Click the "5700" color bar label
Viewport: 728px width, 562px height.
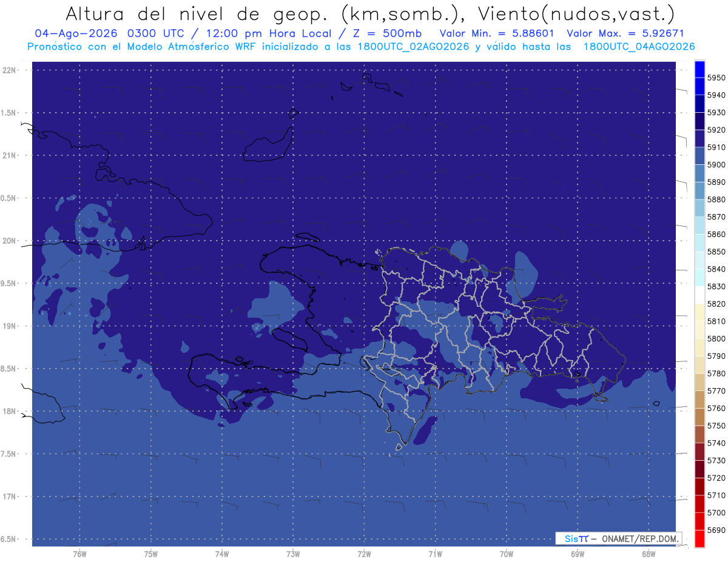coord(716,513)
